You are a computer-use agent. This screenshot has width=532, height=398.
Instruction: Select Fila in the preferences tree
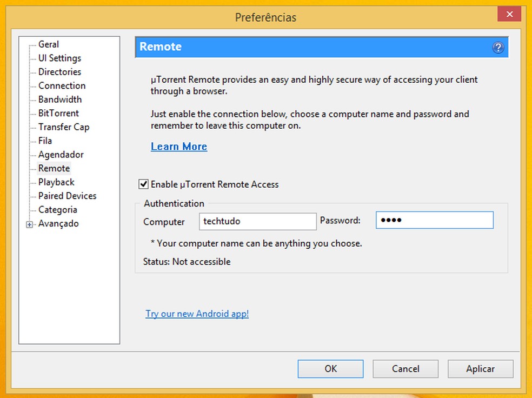click(45, 141)
